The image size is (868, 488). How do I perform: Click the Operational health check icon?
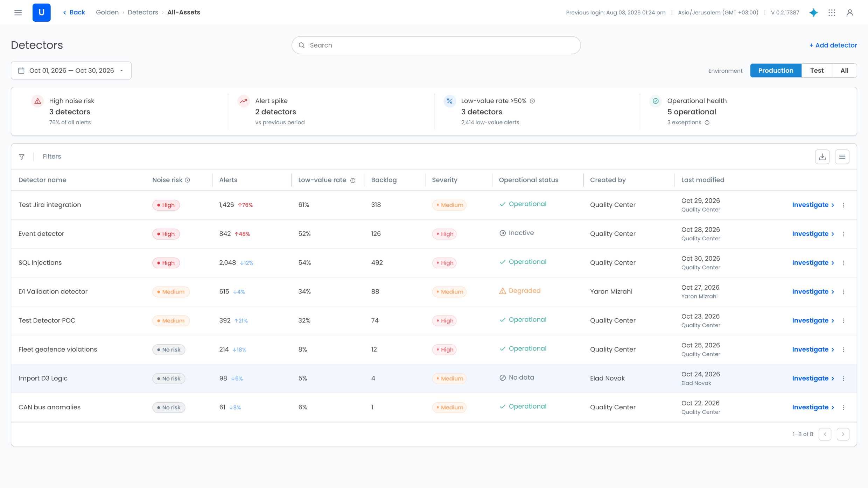(656, 101)
